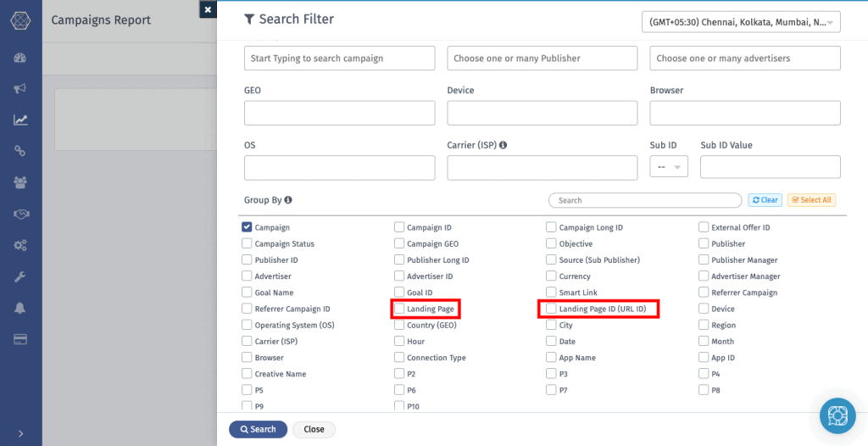
Task: Open the wrench tools sidebar icon
Action: pyautogui.click(x=20, y=277)
